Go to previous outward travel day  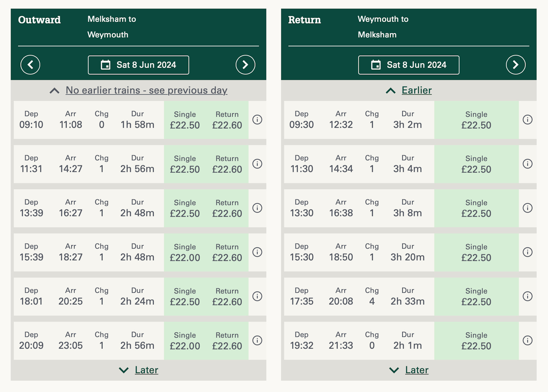click(30, 65)
